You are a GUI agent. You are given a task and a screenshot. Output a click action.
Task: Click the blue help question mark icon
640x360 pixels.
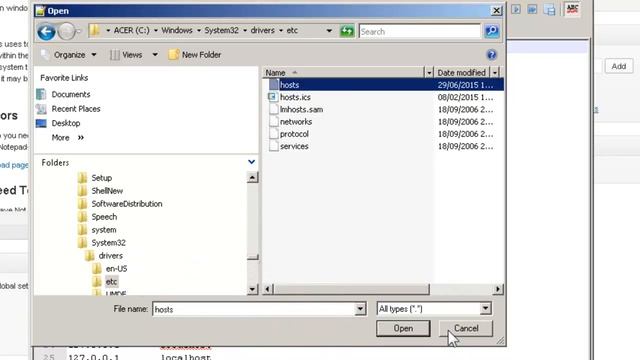[491, 55]
